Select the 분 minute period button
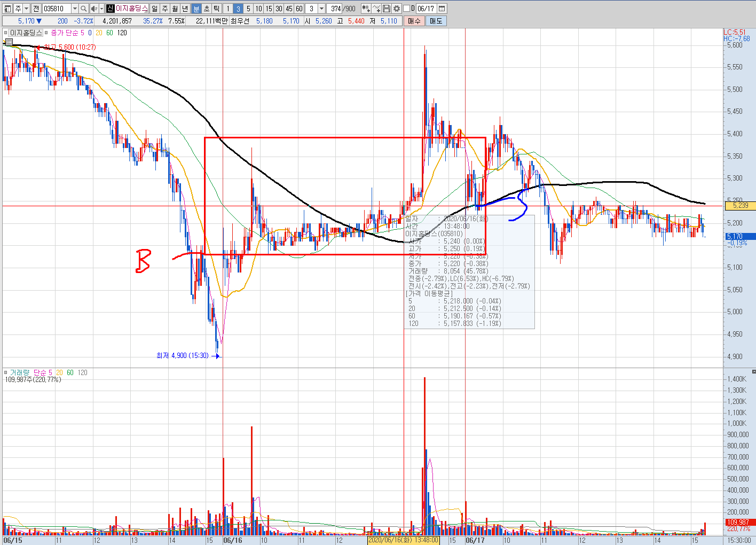Screen dimensions: 756x545 point(196,9)
